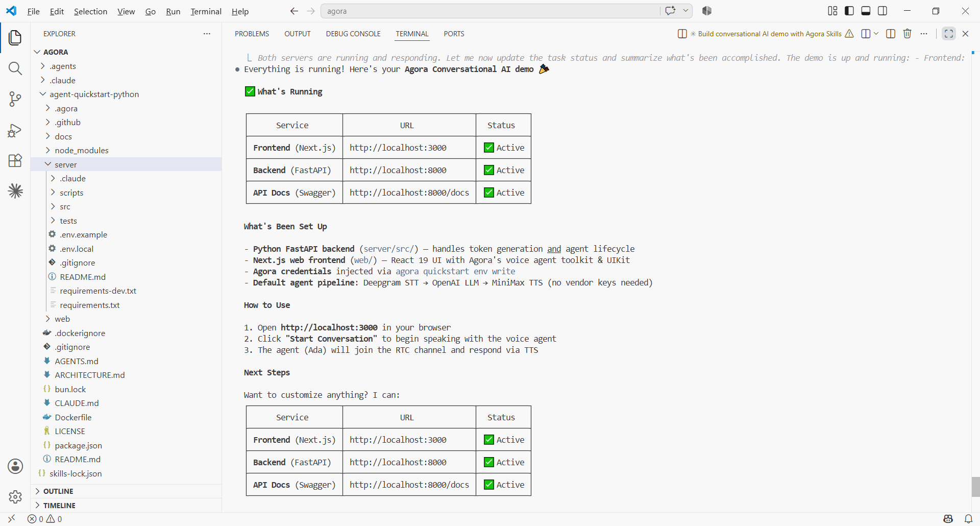Open Explorer's more actions ellipsis
Viewport: 980px width, 526px height.
[207, 34]
